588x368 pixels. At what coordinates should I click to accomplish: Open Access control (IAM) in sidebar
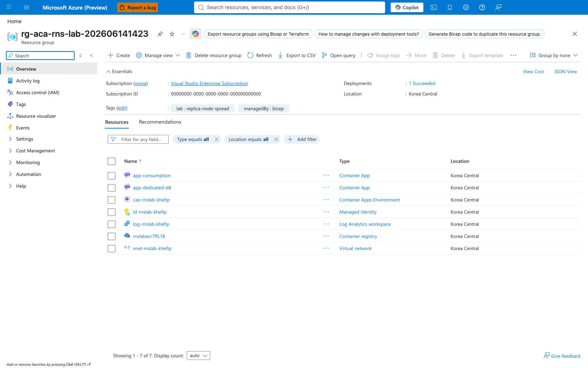[37, 93]
